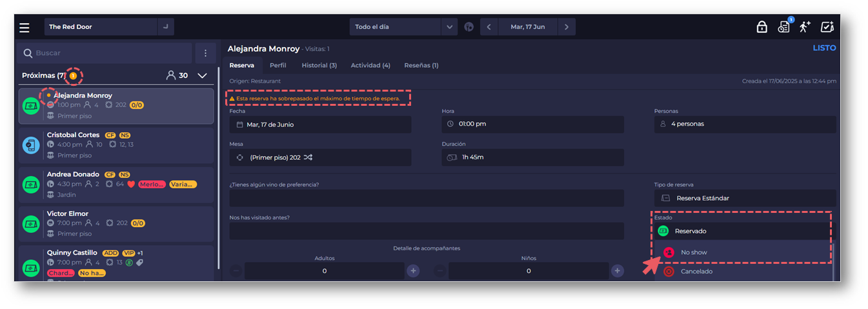This screenshot has width=868, height=309.
Task: Select Quinny Castillo reservation card
Action: 116,263
